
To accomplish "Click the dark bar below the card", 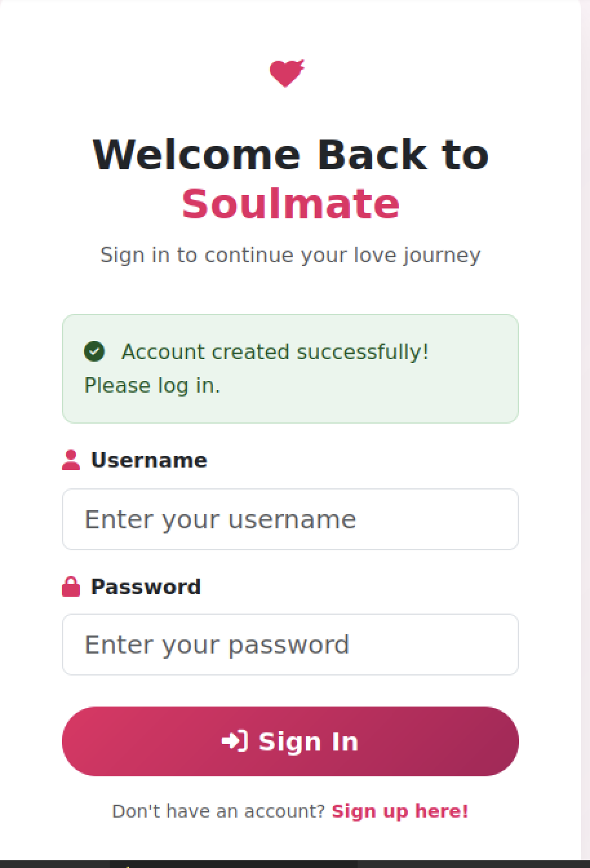I will coord(295,864).
